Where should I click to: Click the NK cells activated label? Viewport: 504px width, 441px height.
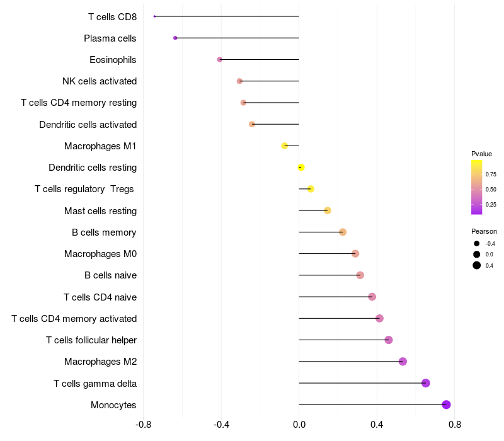click(x=100, y=81)
